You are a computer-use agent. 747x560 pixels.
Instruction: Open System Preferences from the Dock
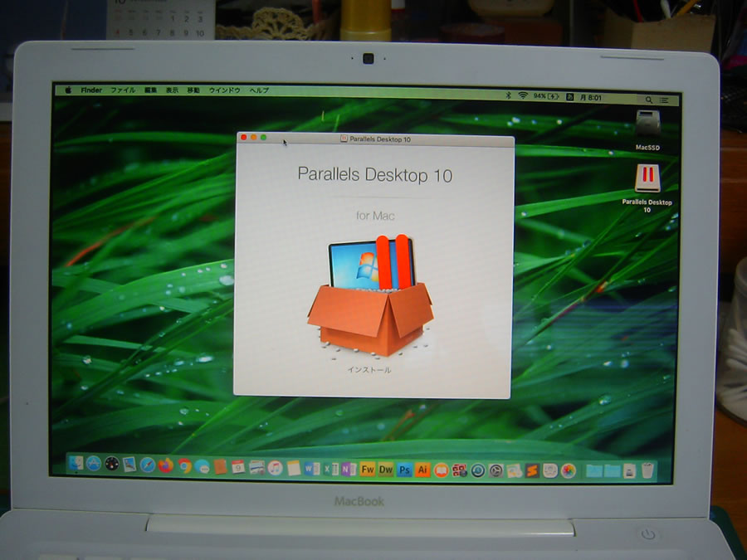496,471
